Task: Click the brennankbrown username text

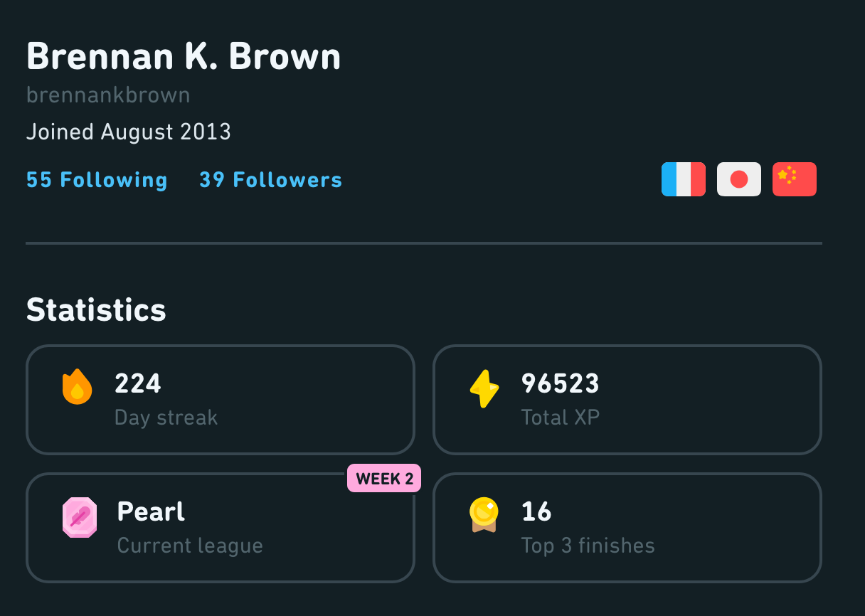Action: pos(108,95)
